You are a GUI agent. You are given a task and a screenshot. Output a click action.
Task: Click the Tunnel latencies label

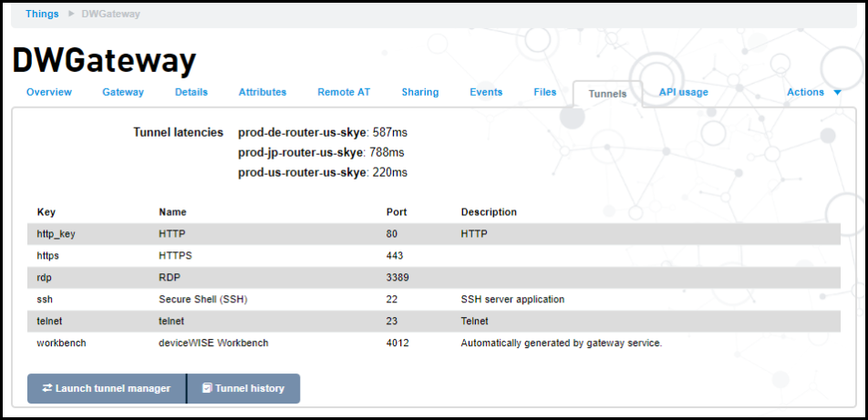tap(179, 133)
